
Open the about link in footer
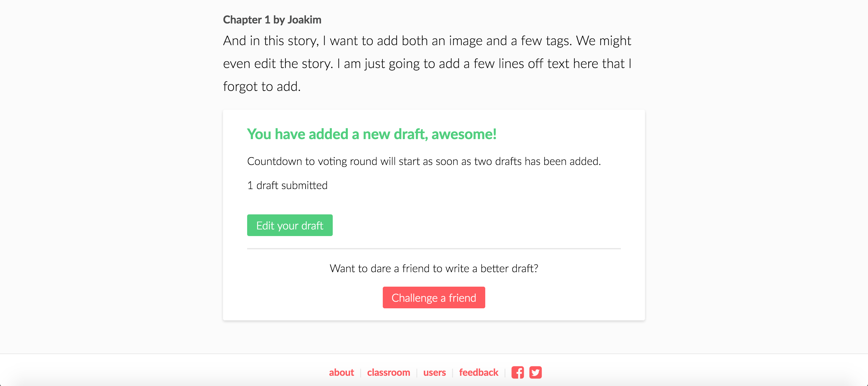[x=341, y=372]
